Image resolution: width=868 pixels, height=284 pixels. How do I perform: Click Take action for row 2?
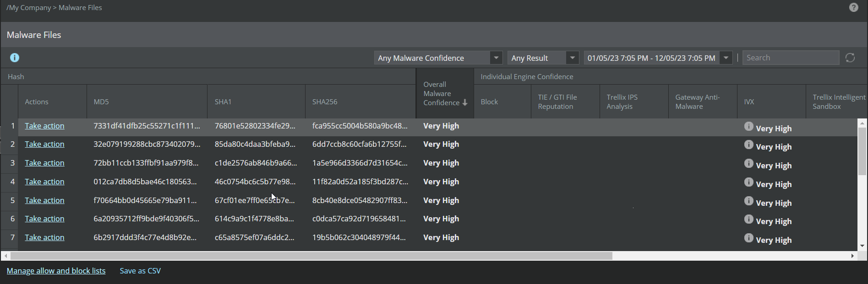pos(44,144)
